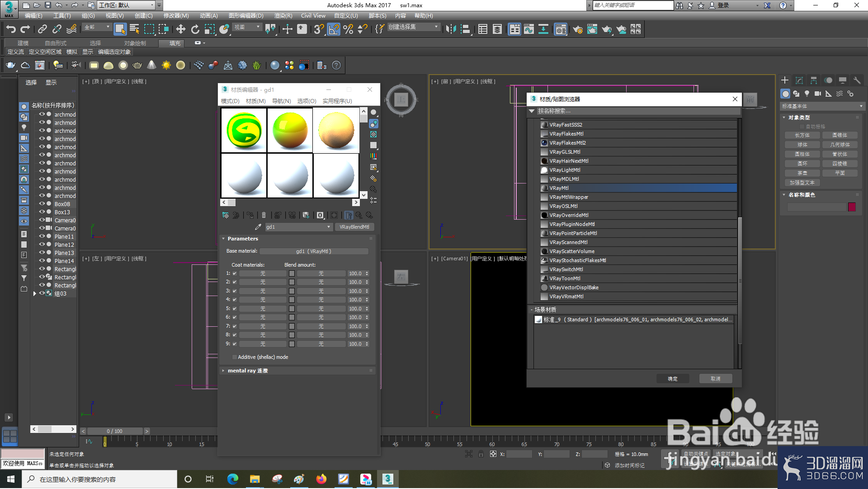
Task: Activate the Select and Rotate tool
Action: coord(195,29)
